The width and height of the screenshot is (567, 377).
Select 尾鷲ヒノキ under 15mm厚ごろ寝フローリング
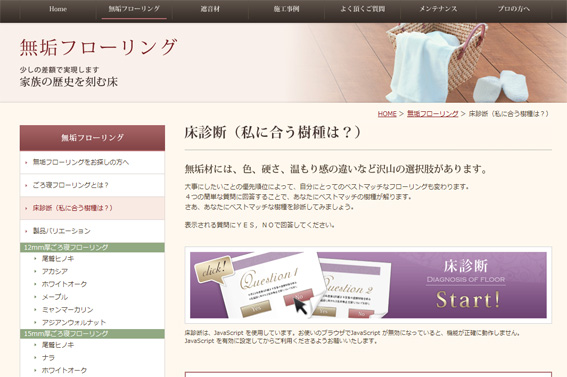[x=58, y=345]
